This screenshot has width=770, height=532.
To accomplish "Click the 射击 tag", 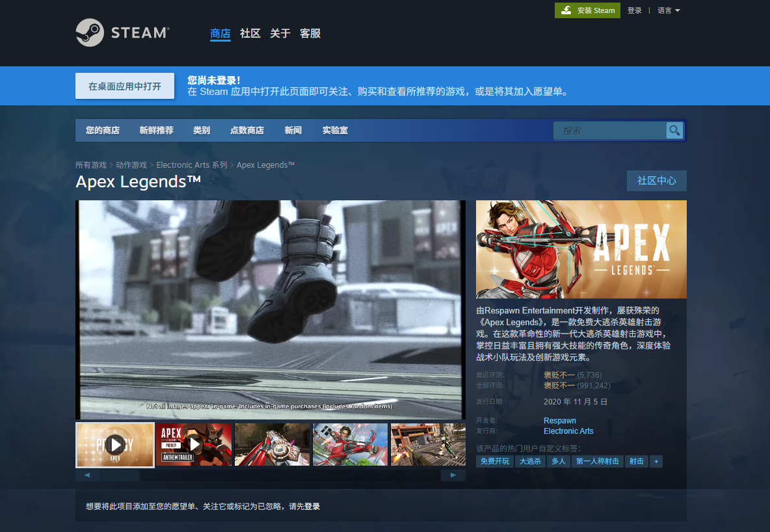I will click(637, 461).
